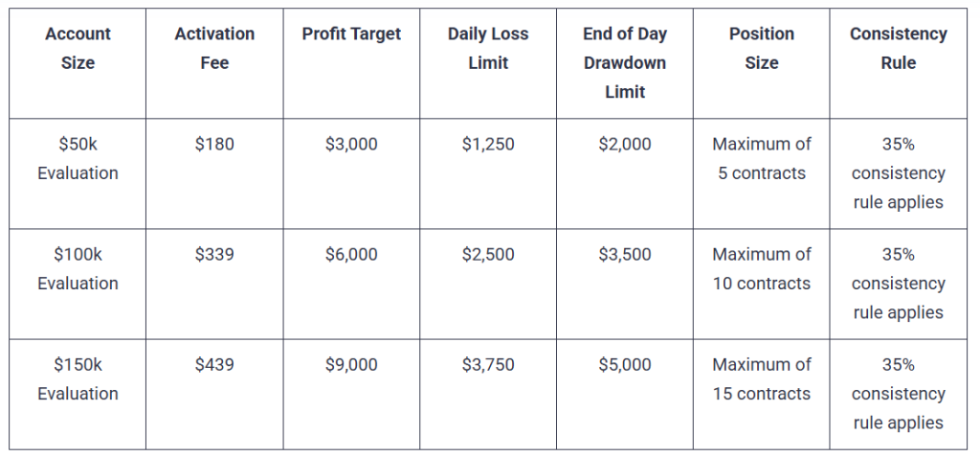Click the Maximum of 15 contracts cell
The width and height of the screenshot is (980, 457).
[761, 379]
